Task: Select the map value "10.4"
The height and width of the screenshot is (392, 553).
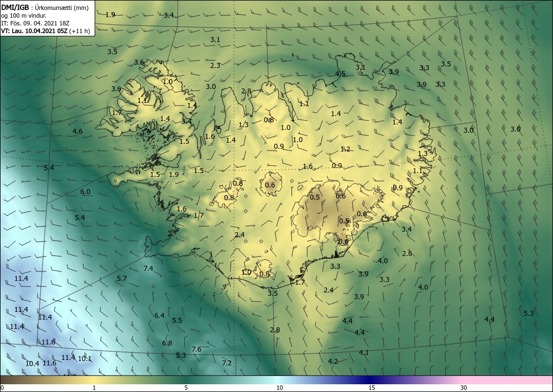Action: (32, 363)
